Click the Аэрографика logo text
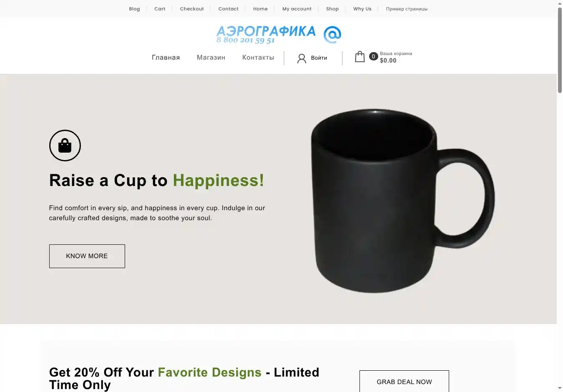Viewport: 563px width, 392px height. [266, 34]
